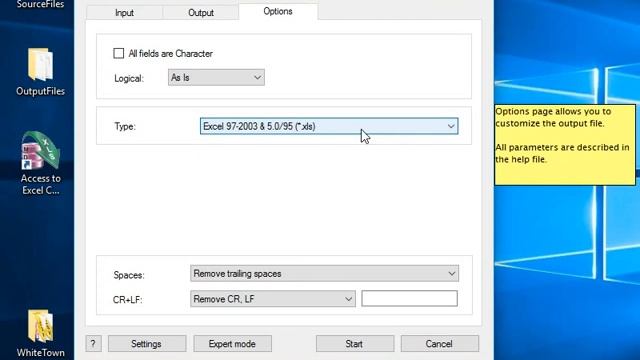Screen dimensions: 640x360
Task: Select the SourceFiles desktop icon label
Action: pyautogui.click(x=40, y=4)
